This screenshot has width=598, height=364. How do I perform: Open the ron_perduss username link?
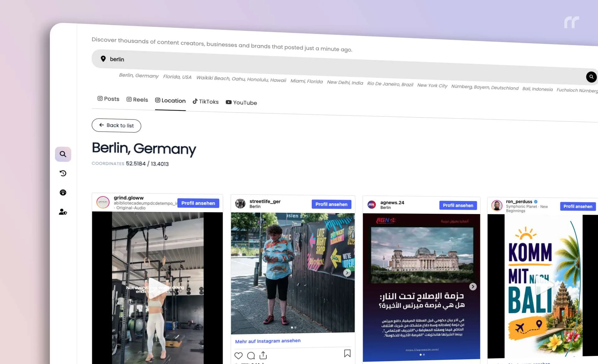pyautogui.click(x=519, y=202)
